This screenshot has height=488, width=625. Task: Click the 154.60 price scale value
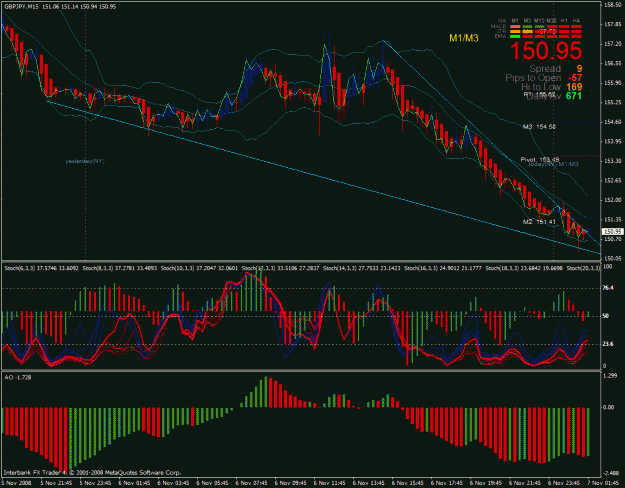612,122
